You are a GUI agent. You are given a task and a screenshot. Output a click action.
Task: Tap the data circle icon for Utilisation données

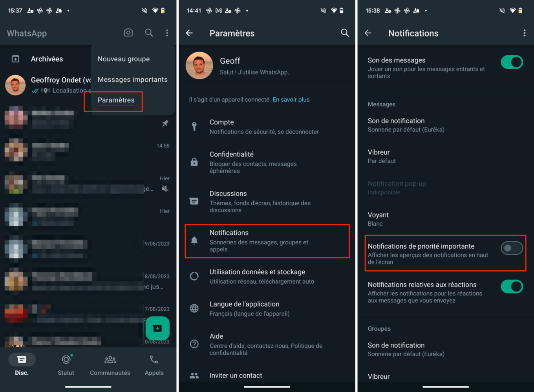(194, 276)
